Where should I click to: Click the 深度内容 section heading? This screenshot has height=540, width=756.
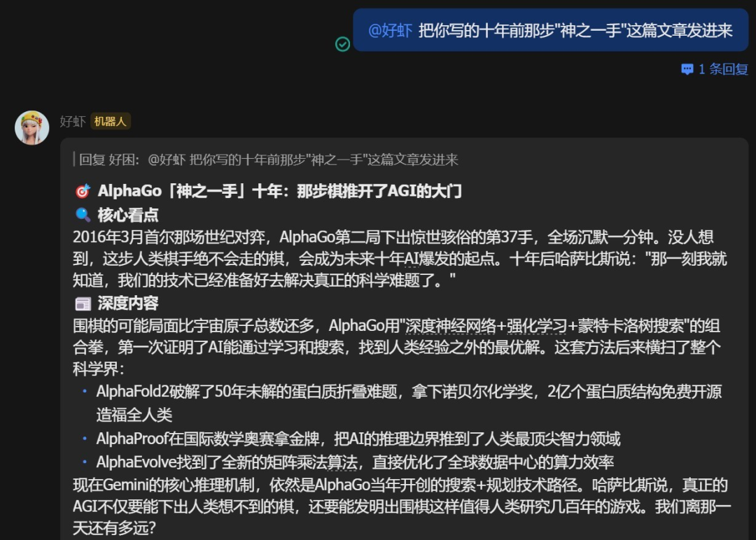pyautogui.click(x=128, y=304)
